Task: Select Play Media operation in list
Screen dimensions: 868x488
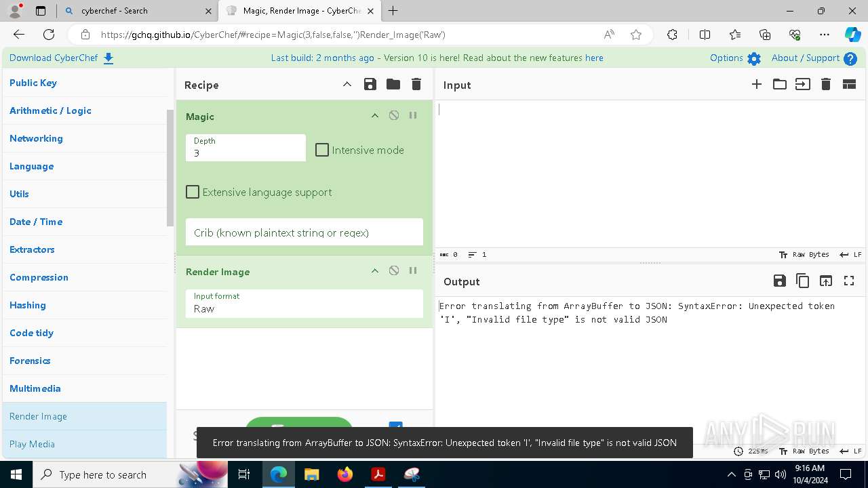Action: click(85, 444)
